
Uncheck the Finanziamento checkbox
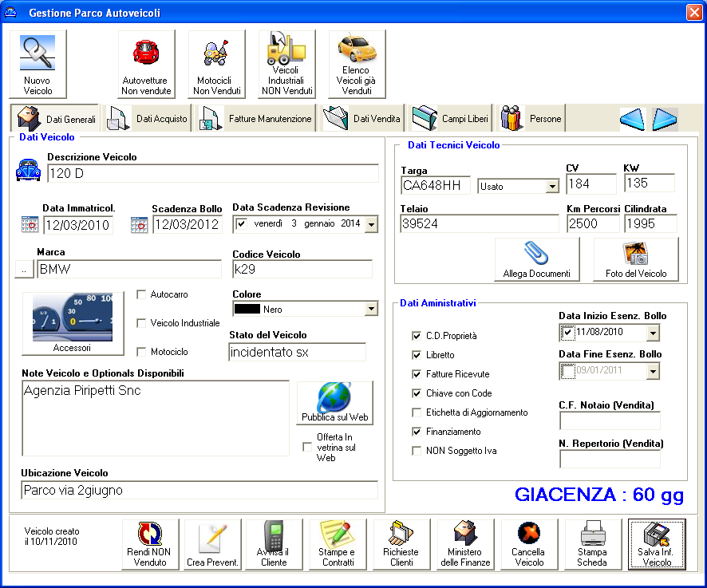coord(417,432)
